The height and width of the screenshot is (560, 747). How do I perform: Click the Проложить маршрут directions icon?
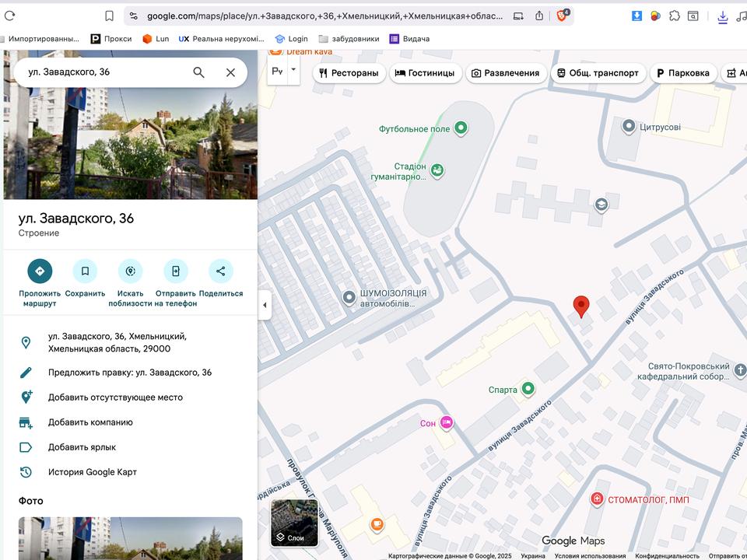40,271
